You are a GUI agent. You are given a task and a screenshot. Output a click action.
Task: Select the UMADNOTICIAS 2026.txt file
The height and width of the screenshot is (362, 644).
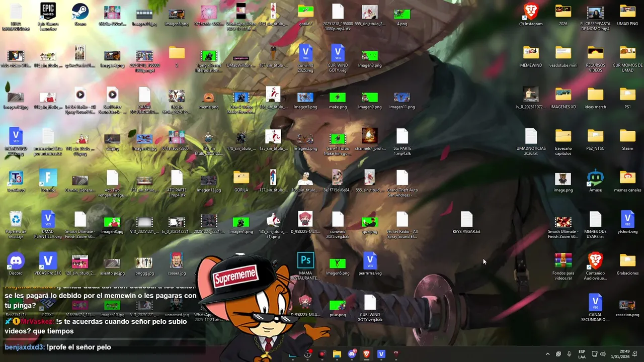531,142
